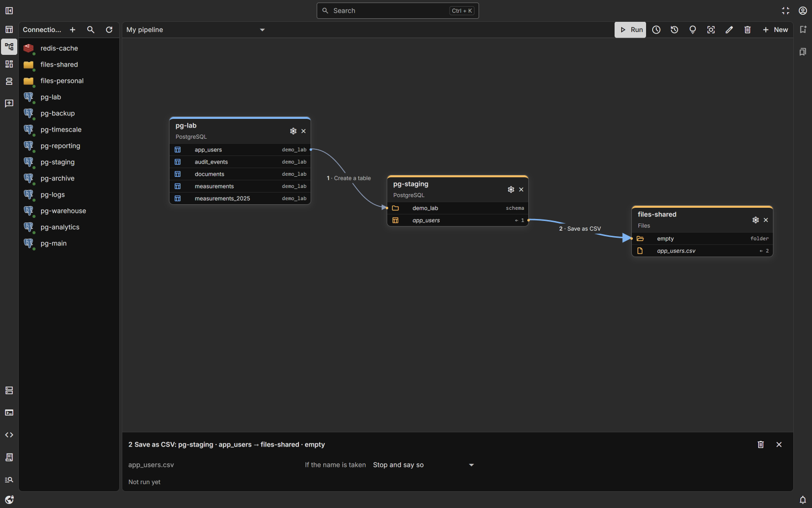Open the user account icon
Viewport: 812px width, 508px height.
pos(803,11)
